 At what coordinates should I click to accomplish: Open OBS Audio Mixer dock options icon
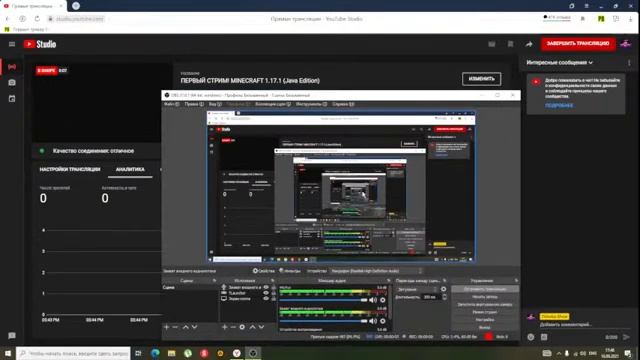(389, 281)
